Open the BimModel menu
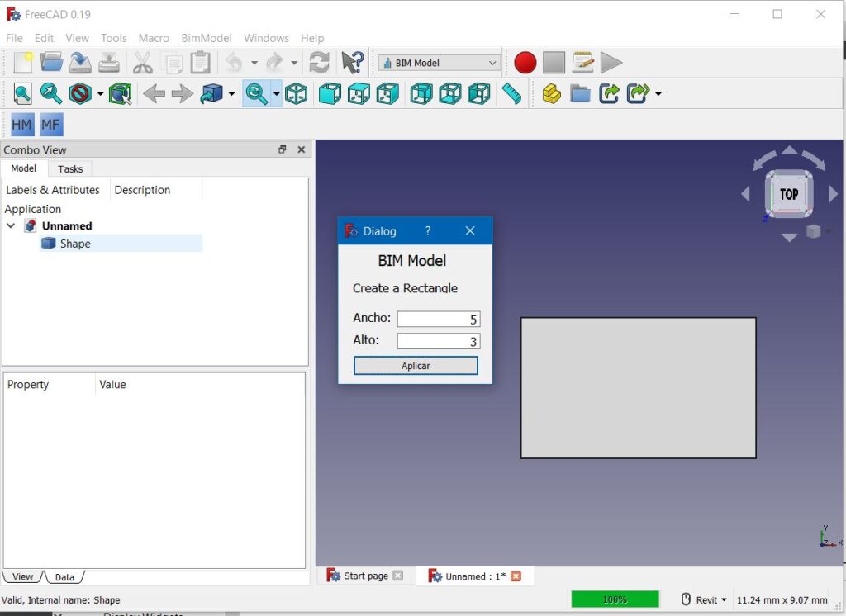The image size is (846, 616). (x=207, y=38)
